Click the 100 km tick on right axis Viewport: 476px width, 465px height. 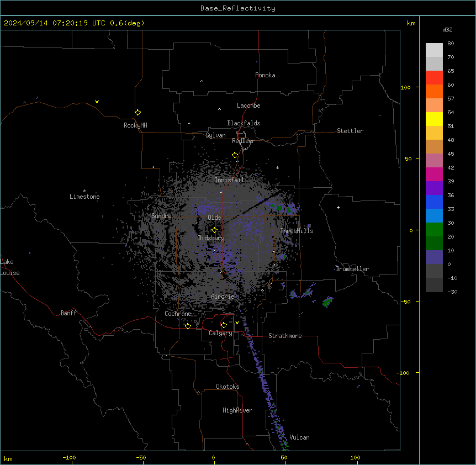point(405,87)
